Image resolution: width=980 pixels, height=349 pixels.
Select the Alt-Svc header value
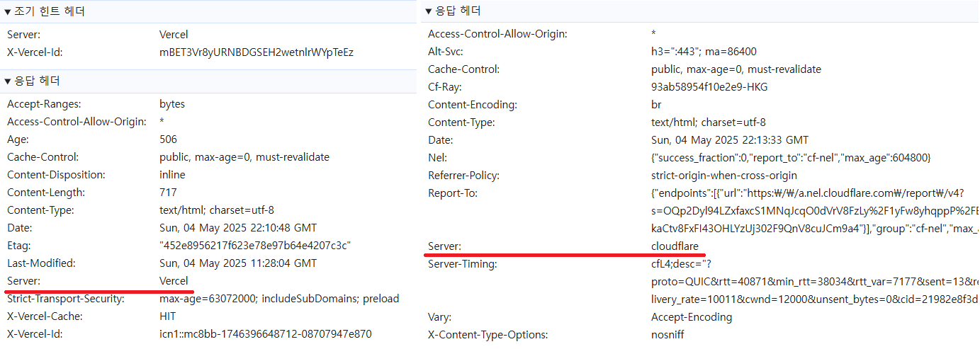point(704,52)
